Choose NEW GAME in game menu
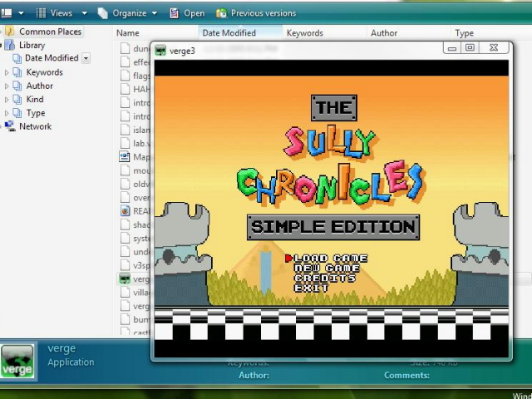532x399 pixels. click(x=327, y=268)
